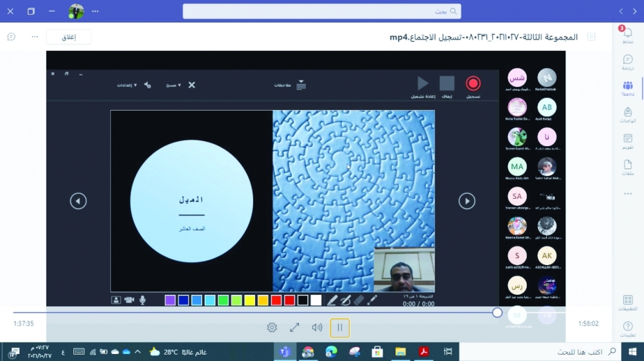The image size is (644, 361).
Task: Select the Eraser tool
Action: (x=359, y=301)
